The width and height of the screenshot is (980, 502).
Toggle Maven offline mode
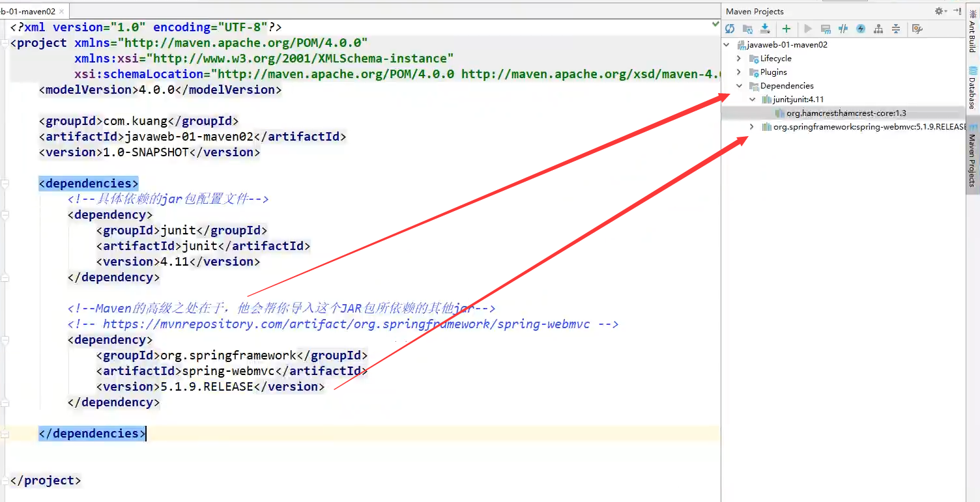[x=843, y=29]
